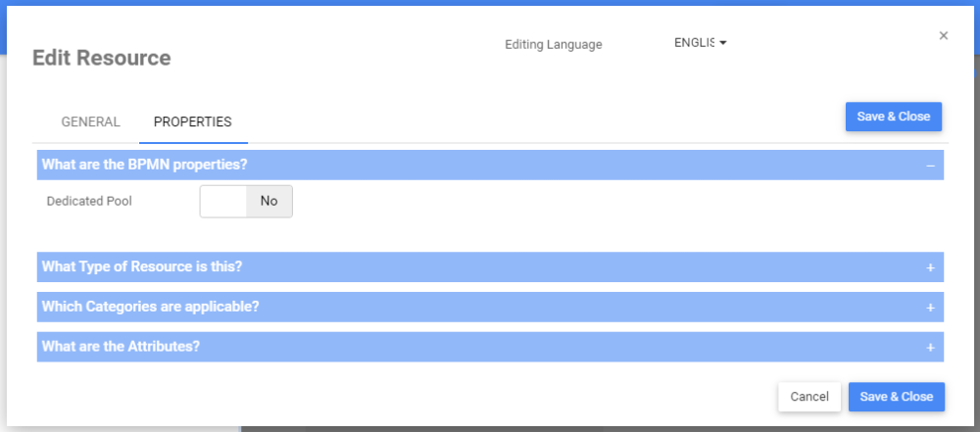Click the caret arrow beside ENGLIS
Viewport: 980px width, 432px height.
[722, 43]
